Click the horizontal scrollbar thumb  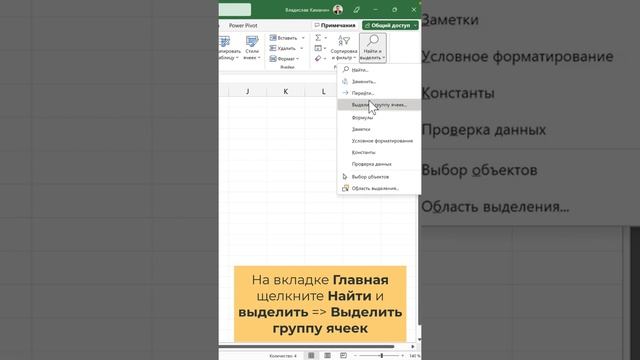(x=307, y=347)
